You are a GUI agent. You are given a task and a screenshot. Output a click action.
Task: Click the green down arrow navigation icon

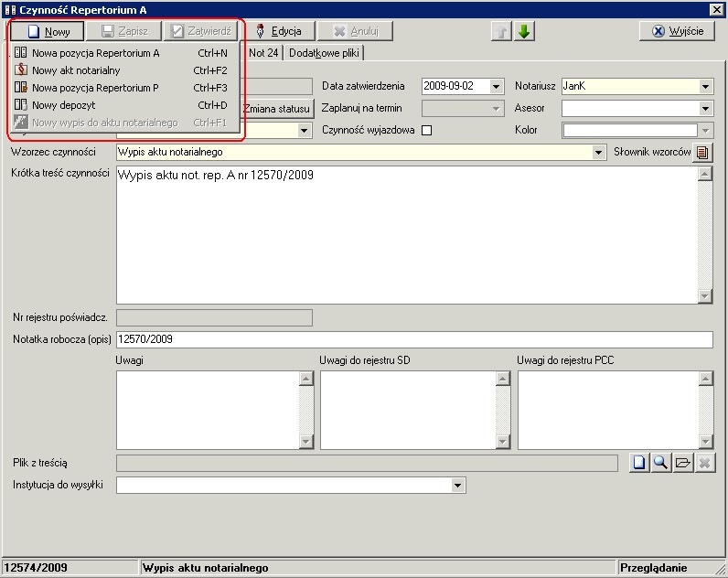524,31
